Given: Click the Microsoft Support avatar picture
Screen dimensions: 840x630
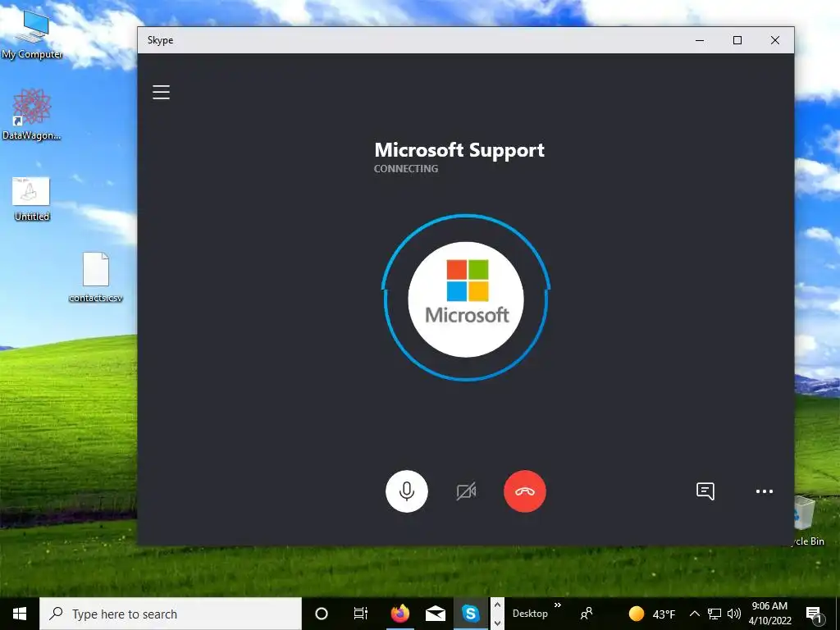Looking at the screenshot, I should pos(466,299).
